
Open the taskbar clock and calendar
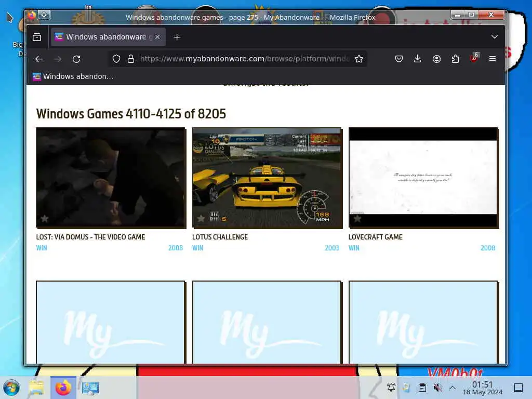tap(483, 388)
